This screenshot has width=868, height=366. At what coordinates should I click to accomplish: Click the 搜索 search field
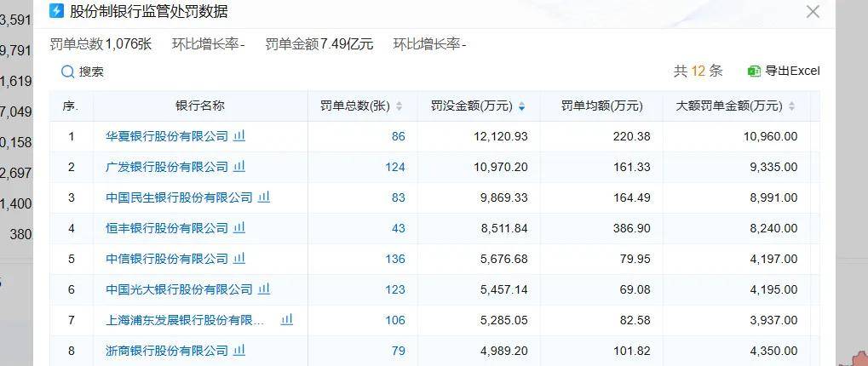point(91,72)
